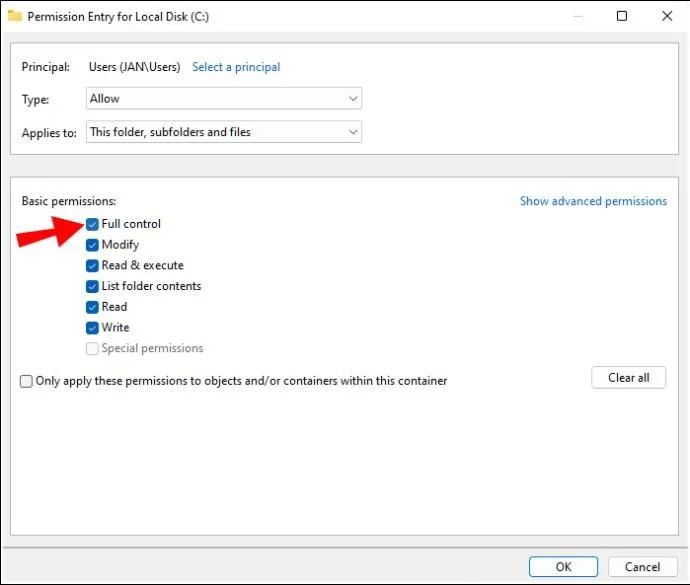
Task: Click the Select a principal link
Action: pos(236,67)
